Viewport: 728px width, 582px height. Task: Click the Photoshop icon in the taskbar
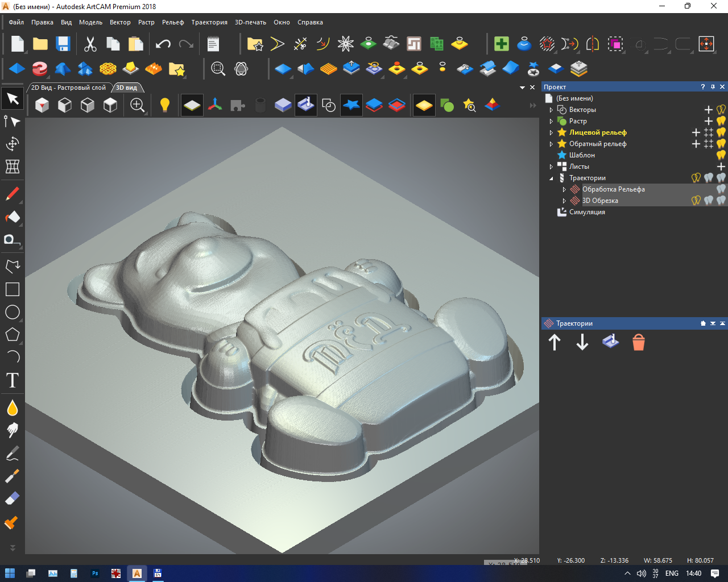(95, 573)
